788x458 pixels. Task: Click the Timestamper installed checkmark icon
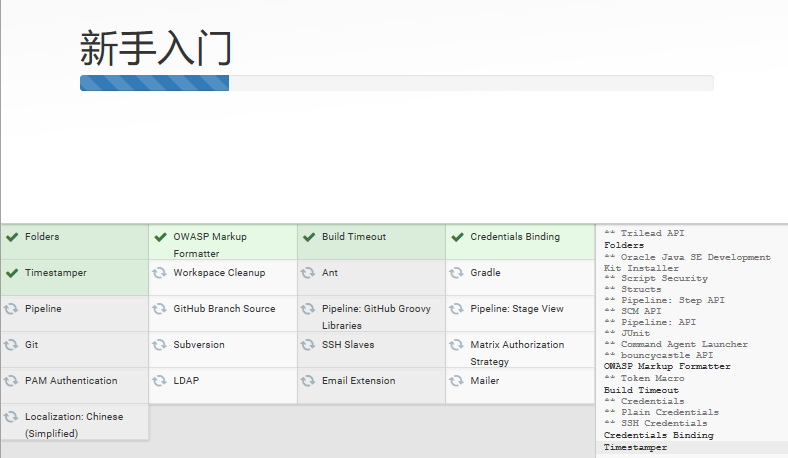pos(12,273)
